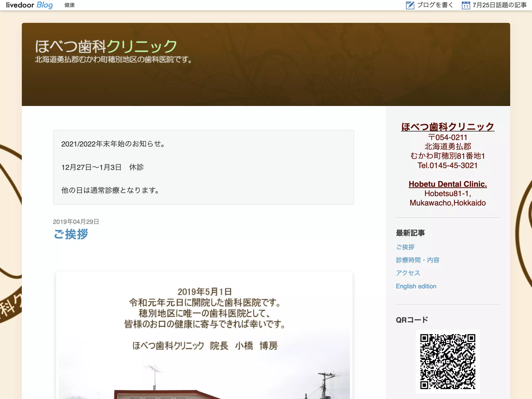The width and height of the screenshot is (532, 399).
Task: Click the sidebar ほべつ歯科クリニック heading
Action: point(448,127)
